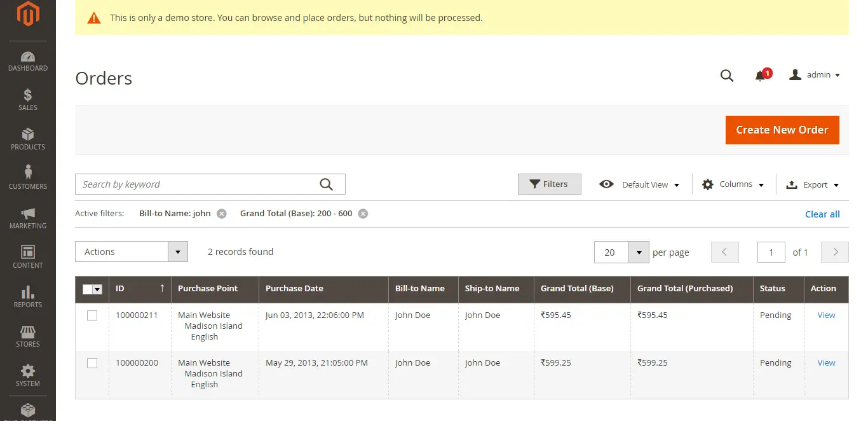Expand the Columns settings dropdown
Image resolution: width=868 pixels, height=421 pixels.
point(733,184)
